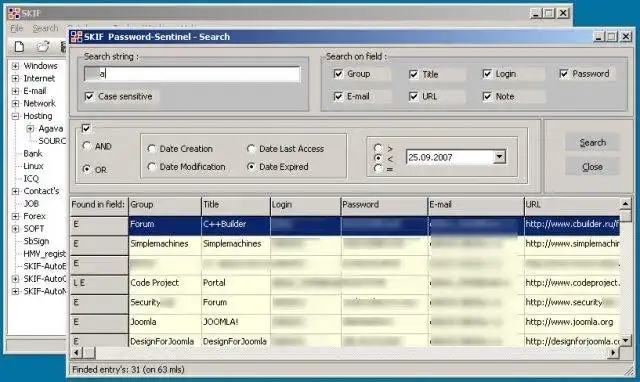Toggle the date filter enable checkbox above AND
This screenshot has height=382, width=640.
[86, 129]
